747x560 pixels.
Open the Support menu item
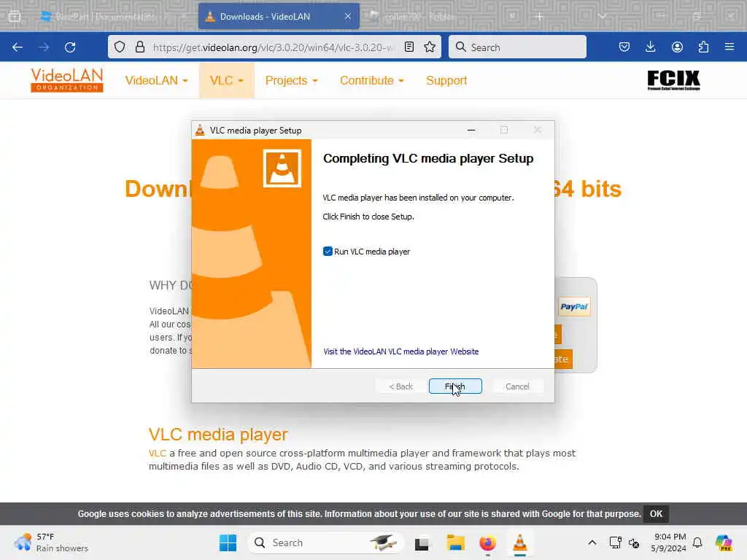pos(446,80)
